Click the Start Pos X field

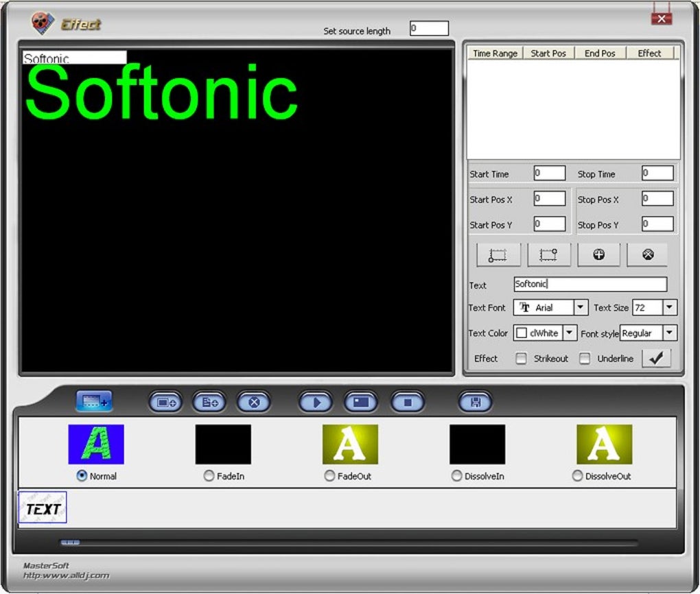coord(550,198)
